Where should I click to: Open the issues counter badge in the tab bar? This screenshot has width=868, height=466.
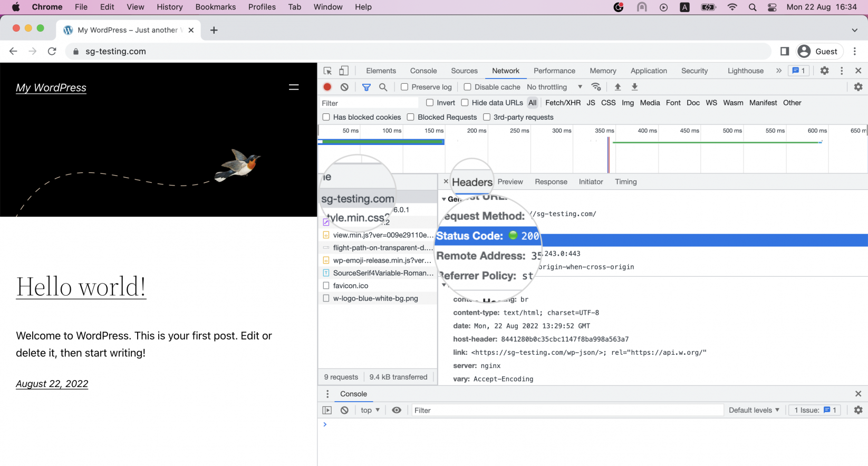pyautogui.click(x=799, y=71)
